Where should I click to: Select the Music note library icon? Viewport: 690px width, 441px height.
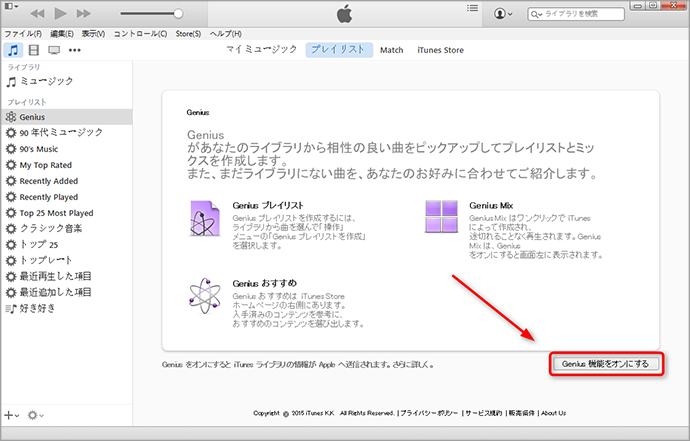pos(13,50)
